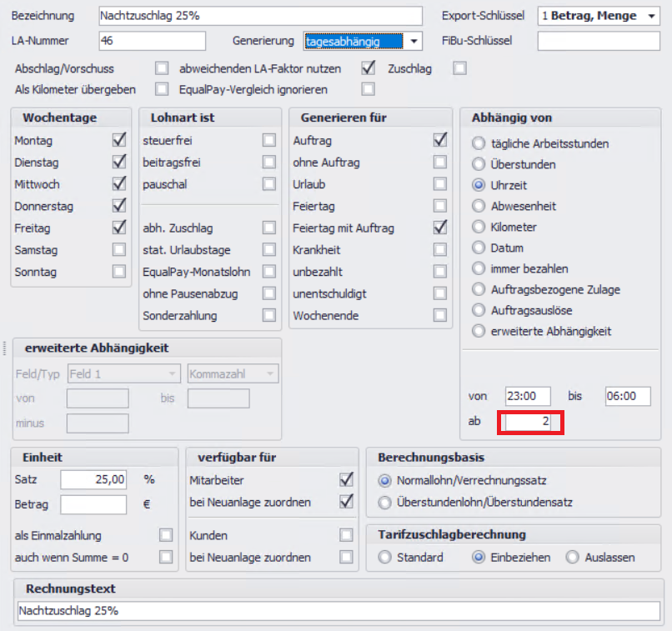Tick the Zuschlag checkbox
672x631 pixels.
(459, 69)
